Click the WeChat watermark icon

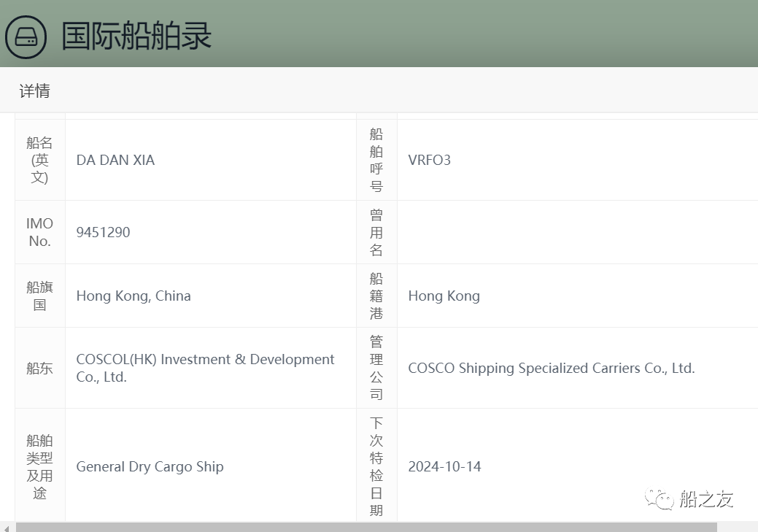click(662, 499)
